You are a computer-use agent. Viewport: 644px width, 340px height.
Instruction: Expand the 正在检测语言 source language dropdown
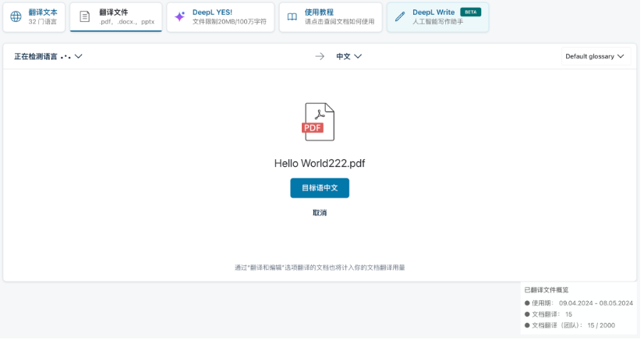pos(48,56)
